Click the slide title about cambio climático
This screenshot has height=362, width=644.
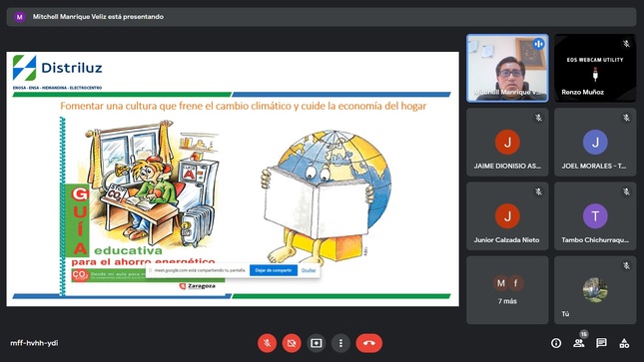[x=244, y=106]
